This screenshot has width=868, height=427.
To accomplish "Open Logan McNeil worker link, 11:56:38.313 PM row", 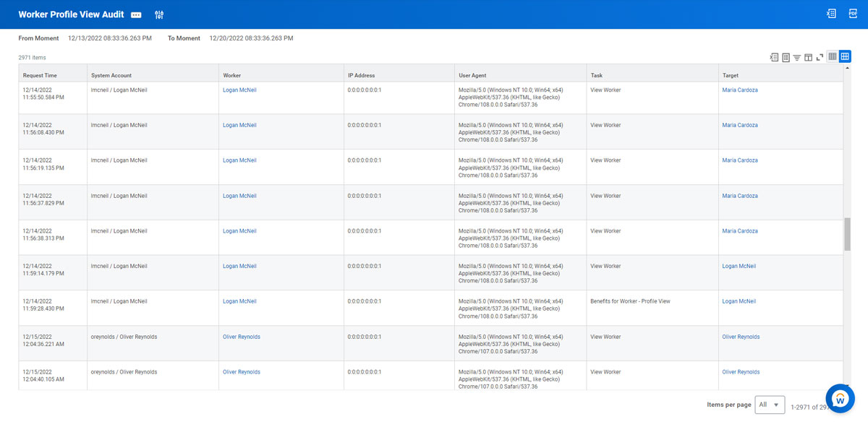I will (239, 231).
